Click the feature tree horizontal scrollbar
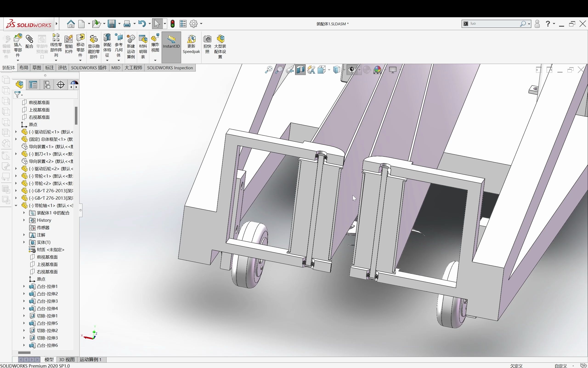The width and height of the screenshot is (588, 368). pos(24,353)
